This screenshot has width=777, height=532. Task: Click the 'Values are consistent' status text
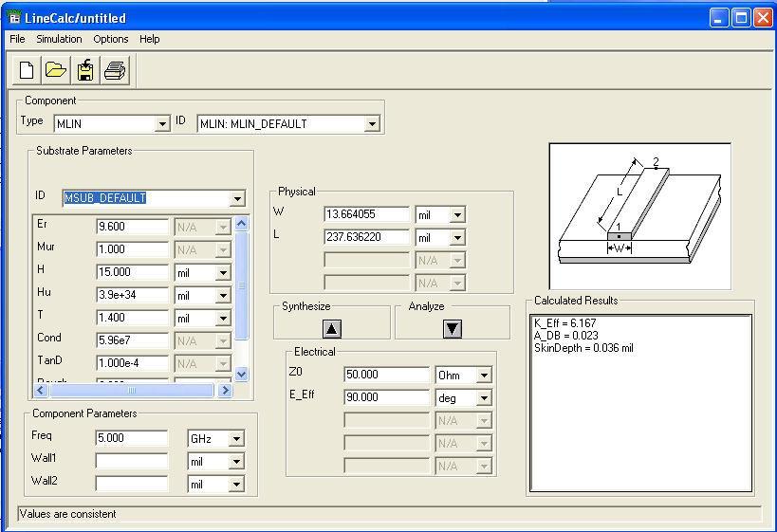[68, 514]
